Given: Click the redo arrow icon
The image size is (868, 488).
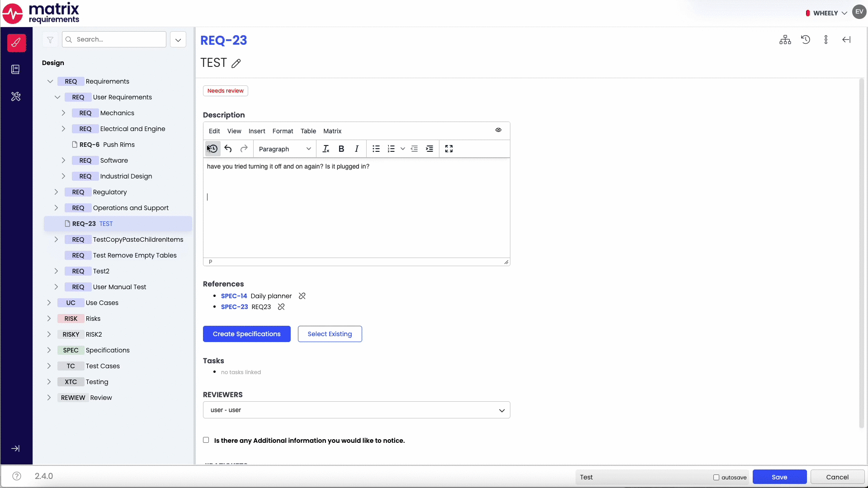Looking at the screenshot, I should pyautogui.click(x=243, y=148).
